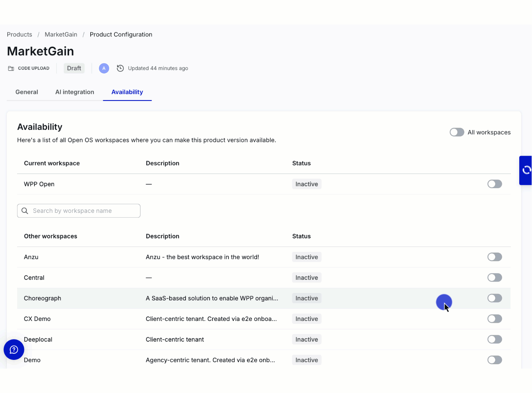
Task: Open the blue side panel widget
Action: coord(526,170)
